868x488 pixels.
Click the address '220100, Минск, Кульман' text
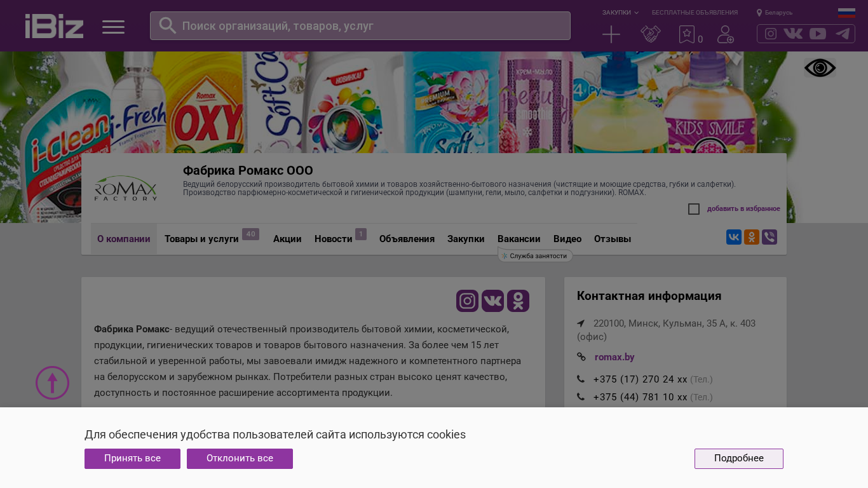[666, 330]
